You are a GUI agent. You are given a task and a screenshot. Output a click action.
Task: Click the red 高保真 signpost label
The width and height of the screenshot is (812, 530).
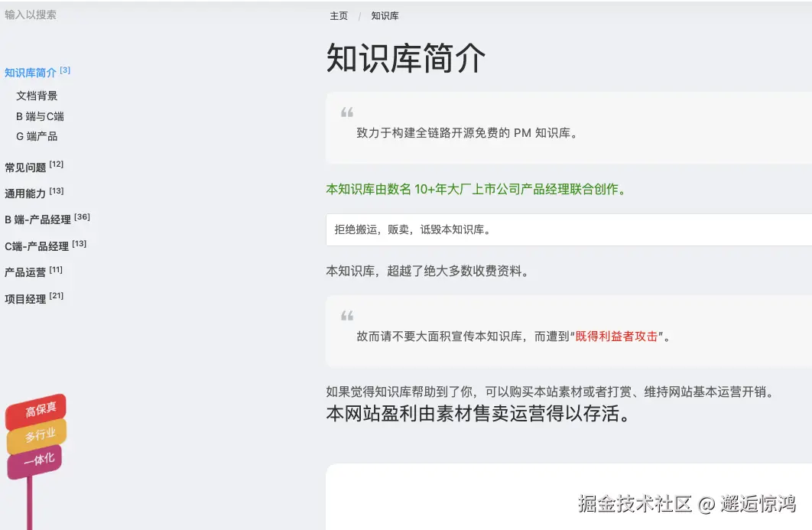(40, 409)
